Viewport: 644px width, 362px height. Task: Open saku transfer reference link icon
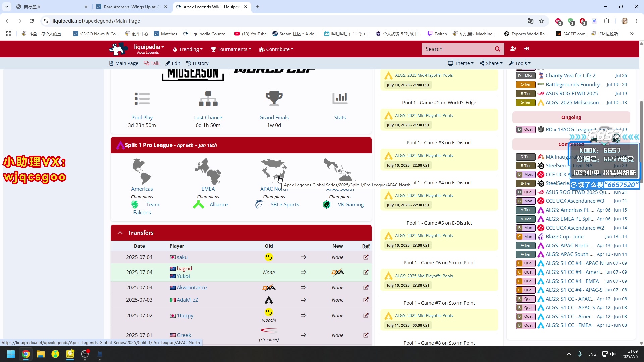[x=366, y=257]
